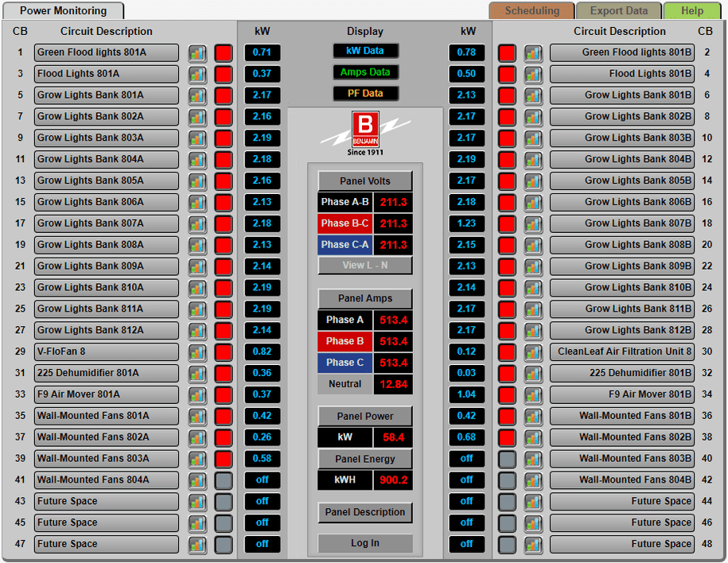Open chart icon for Grow Lights Bank 812B
728x563 pixels.
point(533,331)
